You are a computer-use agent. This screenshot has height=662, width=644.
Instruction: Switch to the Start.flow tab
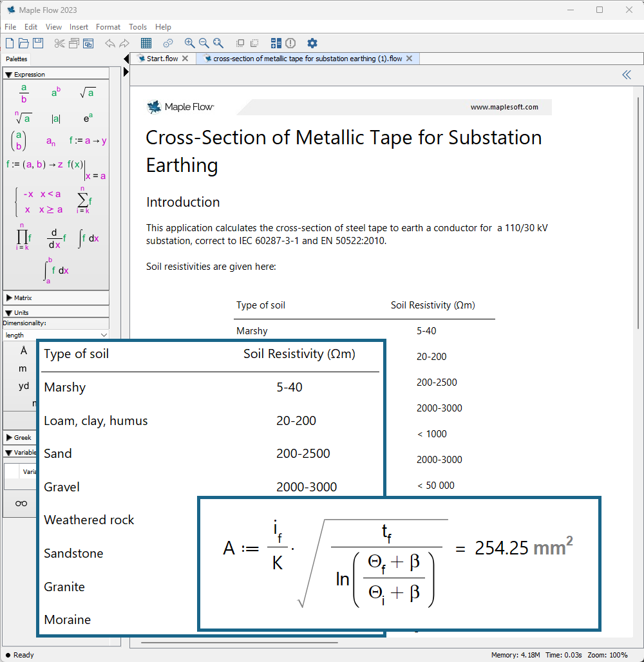click(162, 59)
